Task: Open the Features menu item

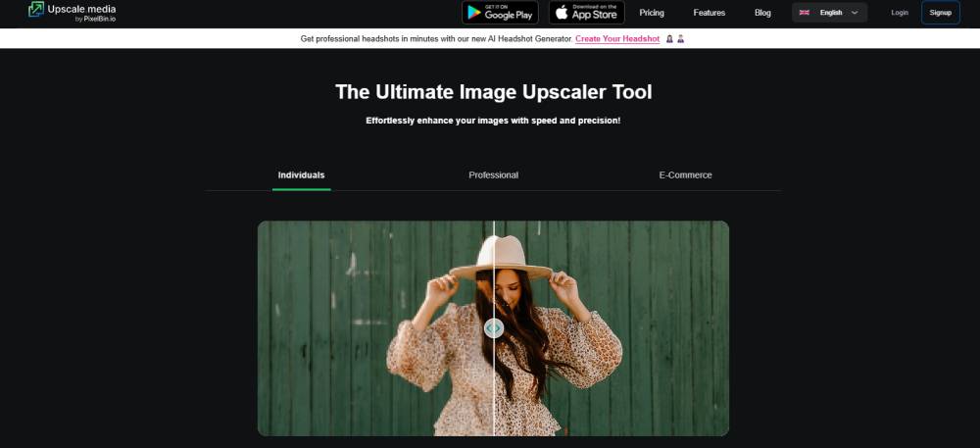Action: [x=710, y=13]
